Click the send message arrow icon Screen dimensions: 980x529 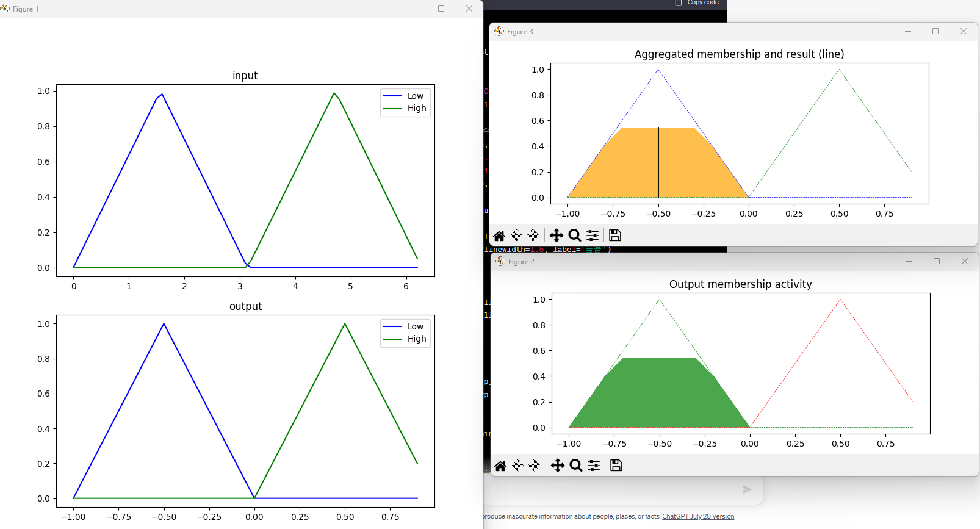747,489
